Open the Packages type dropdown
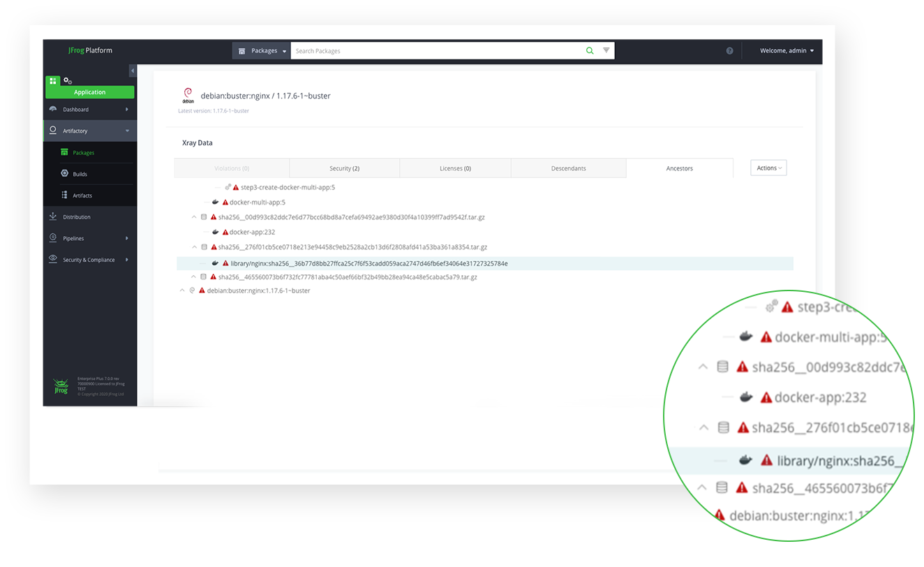Image resolution: width=924 pixels, height=567 pixels. coord(262,51)
